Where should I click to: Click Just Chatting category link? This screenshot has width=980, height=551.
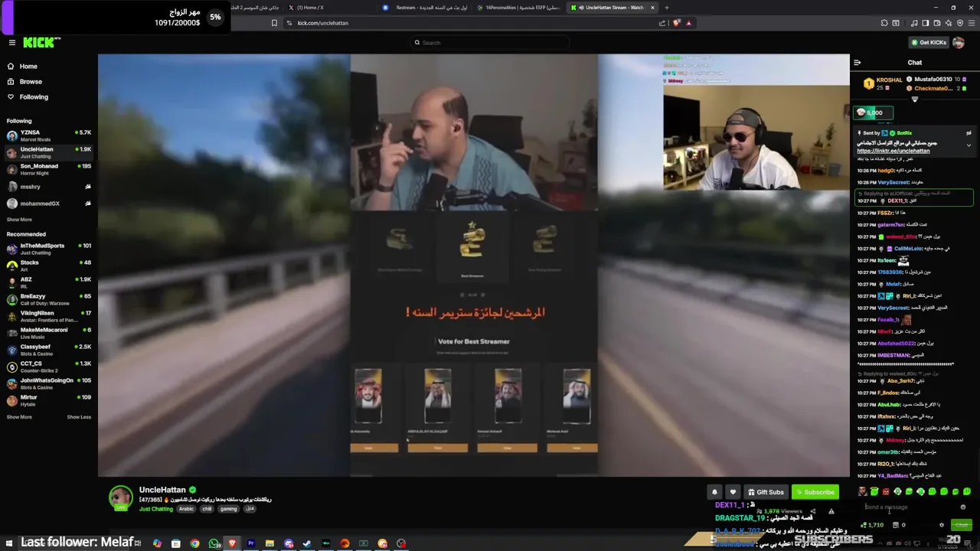pos(156,509)
